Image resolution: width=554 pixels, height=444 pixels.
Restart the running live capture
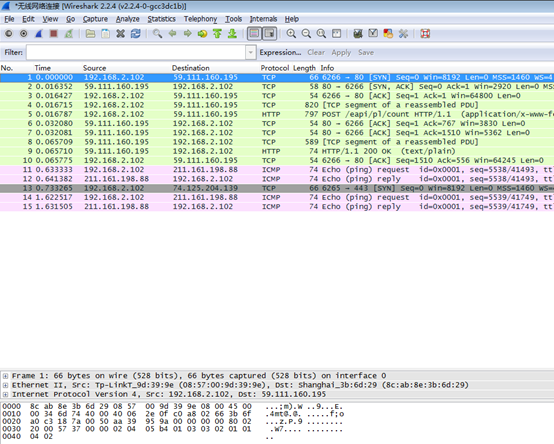tap(69, 34)
